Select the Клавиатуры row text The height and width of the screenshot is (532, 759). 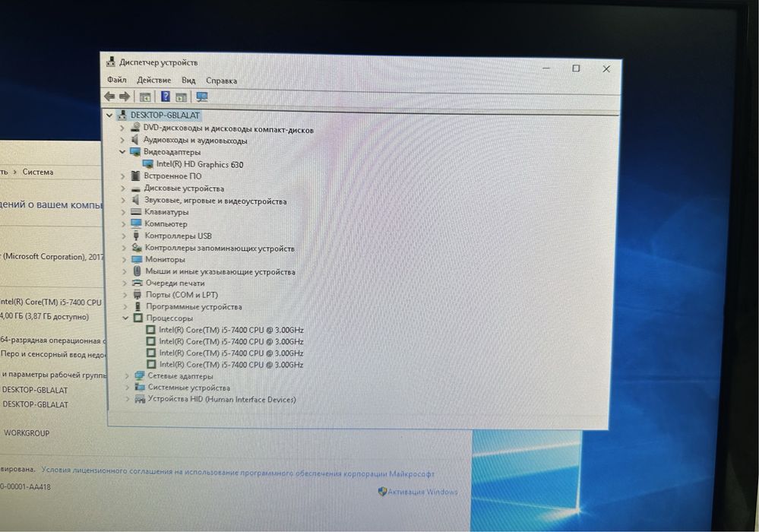pyautogui.click(x=166, y=211)
